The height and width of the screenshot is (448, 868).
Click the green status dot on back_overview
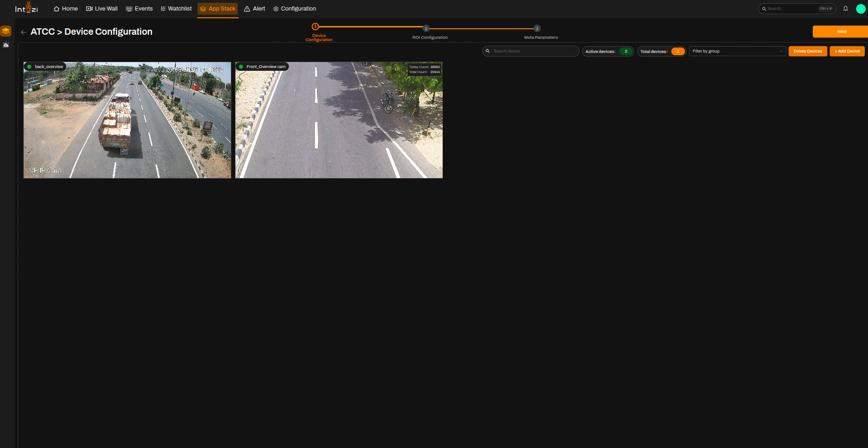click(x=29, y=67)
